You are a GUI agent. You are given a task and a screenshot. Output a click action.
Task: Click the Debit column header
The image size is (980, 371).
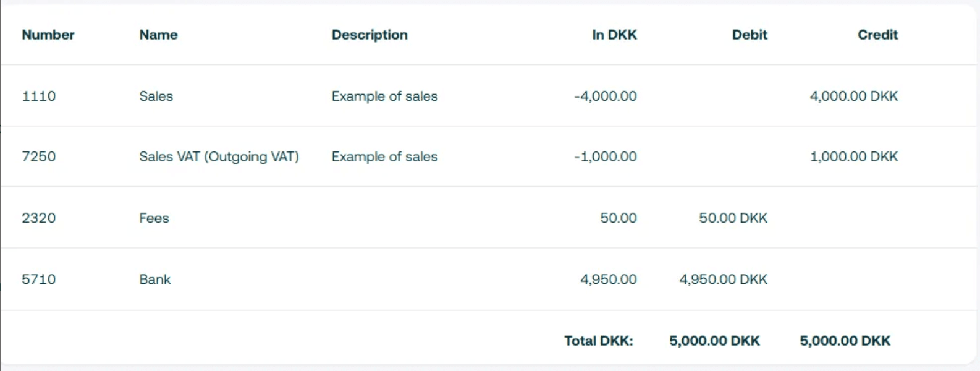(x=750, y=35)
